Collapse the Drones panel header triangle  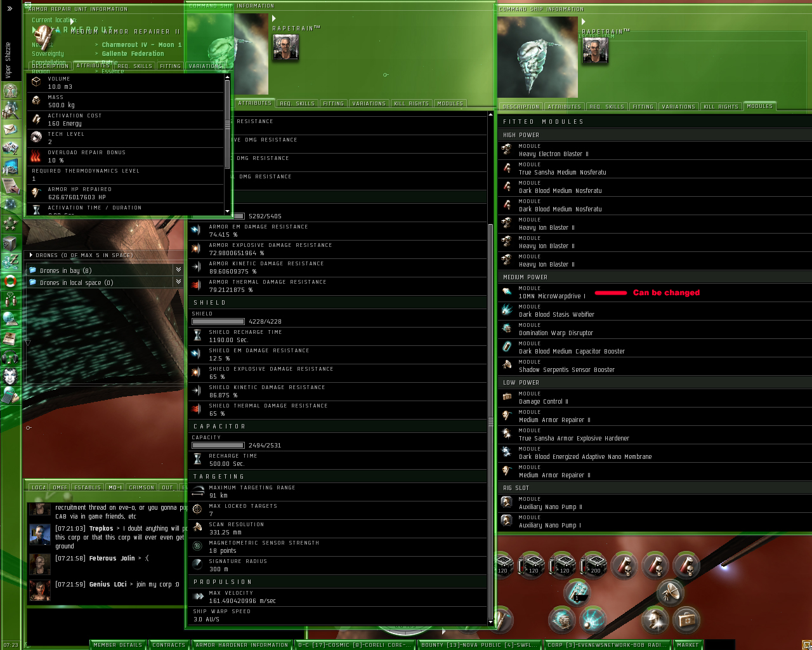coord(30,255)
